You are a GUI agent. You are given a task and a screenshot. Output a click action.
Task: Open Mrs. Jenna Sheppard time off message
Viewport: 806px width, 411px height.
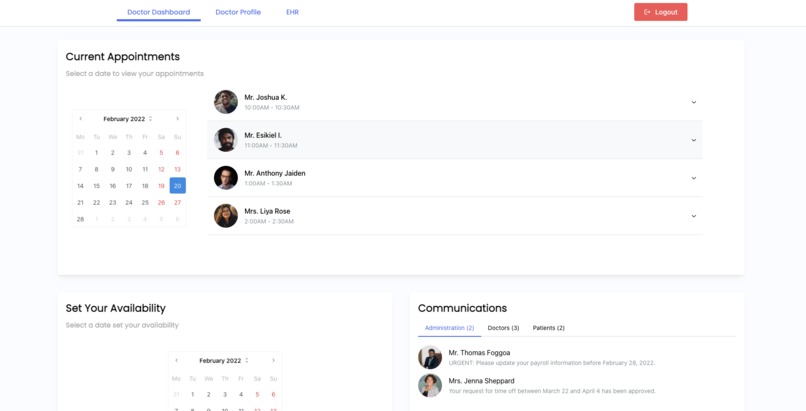point(552,391)
